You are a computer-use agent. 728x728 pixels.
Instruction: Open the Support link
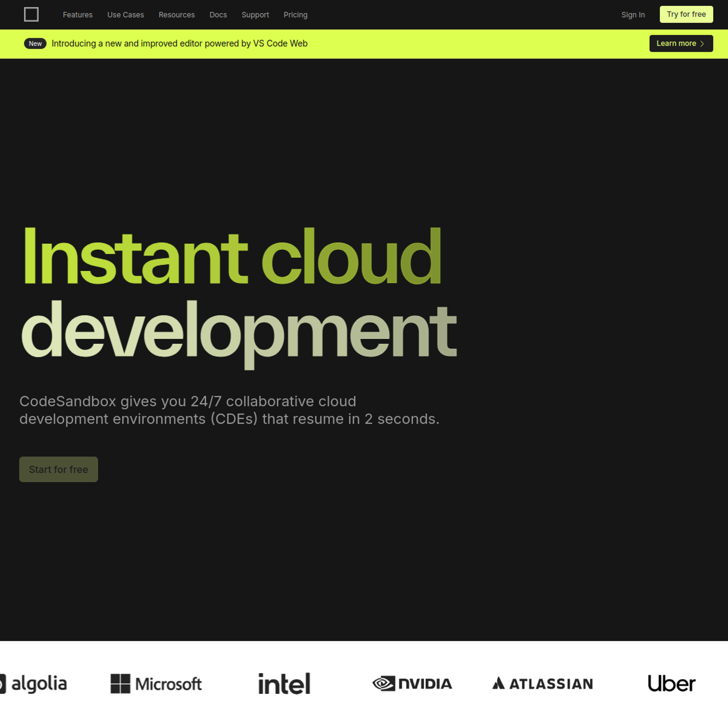point(255,15)
